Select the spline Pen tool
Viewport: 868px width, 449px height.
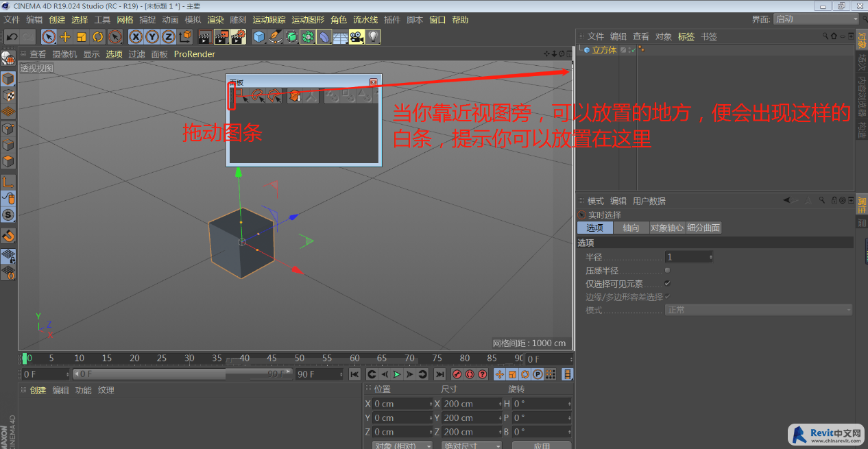275,37
